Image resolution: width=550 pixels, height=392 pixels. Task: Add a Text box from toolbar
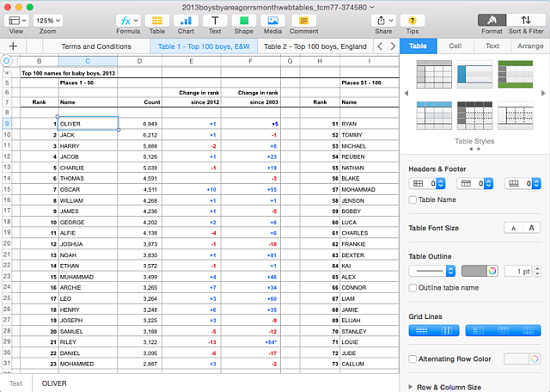(215, 21)
